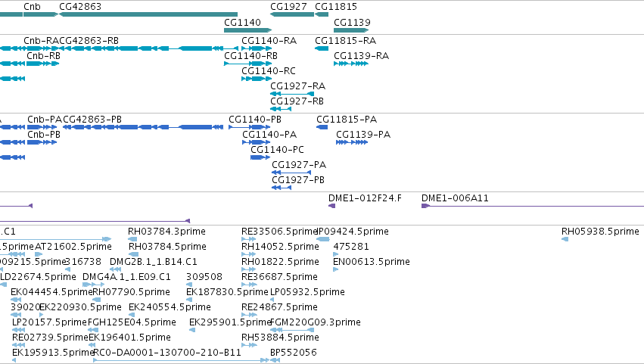
Task: Select RC0-DA0001-130700-210-B11 feature
Action: point(181,360)
